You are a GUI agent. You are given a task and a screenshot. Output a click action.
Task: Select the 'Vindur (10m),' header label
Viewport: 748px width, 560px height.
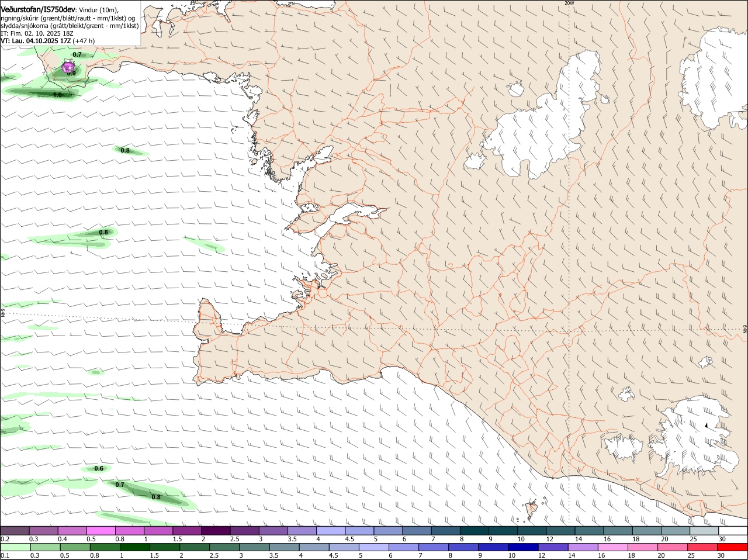coord(99,11)
